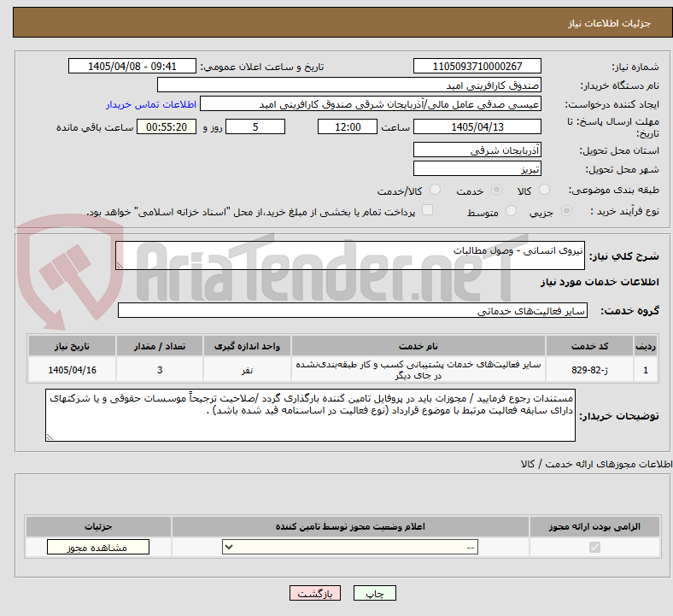Click the نام دستگاه خریدار field
The width and height of the screenshot is (673, 616).
[x=349, y=85]
